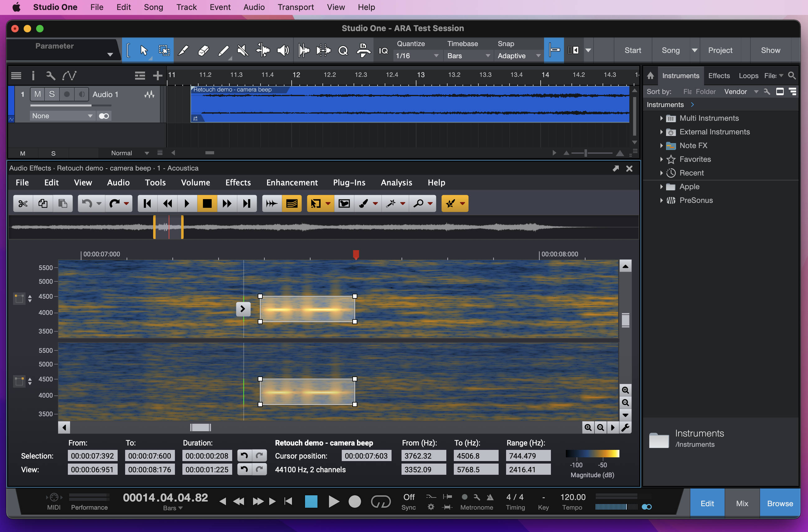This screenshot has height=532, width=808.
Task: Click the loop playback toggle icon
Action: click(x=381, y=501)
